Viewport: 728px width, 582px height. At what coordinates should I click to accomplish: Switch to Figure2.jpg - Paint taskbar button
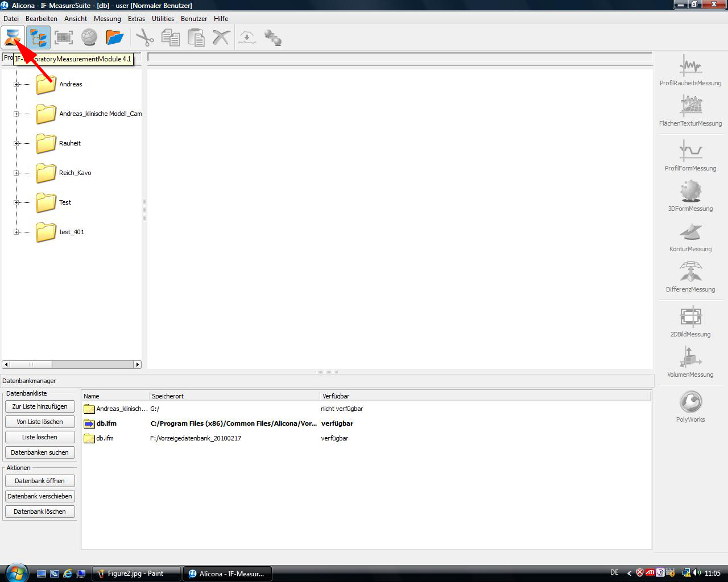(x=136, y=573)
